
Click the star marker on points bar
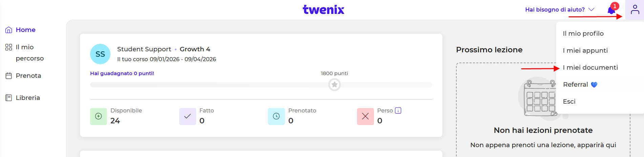(x=334, y=85)
